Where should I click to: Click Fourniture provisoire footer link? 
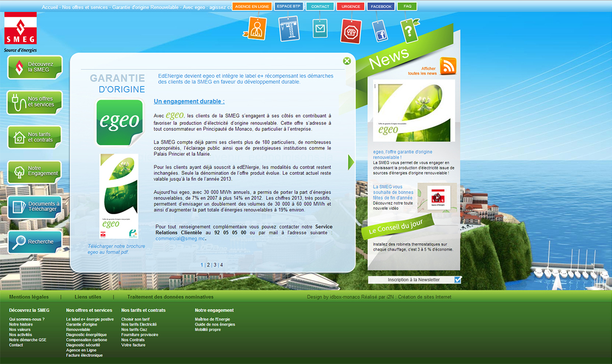pyautogui.click(x=140, y=335)
